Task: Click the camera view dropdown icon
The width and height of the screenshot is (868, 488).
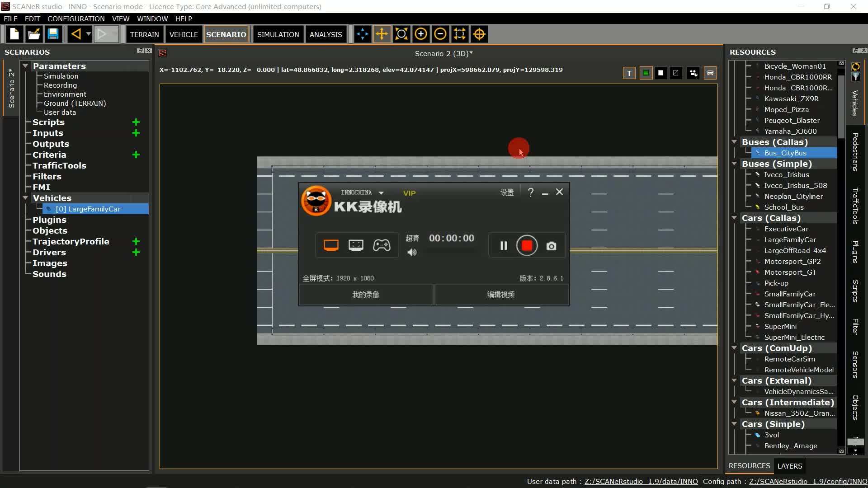Action: (x=693, y=73)
